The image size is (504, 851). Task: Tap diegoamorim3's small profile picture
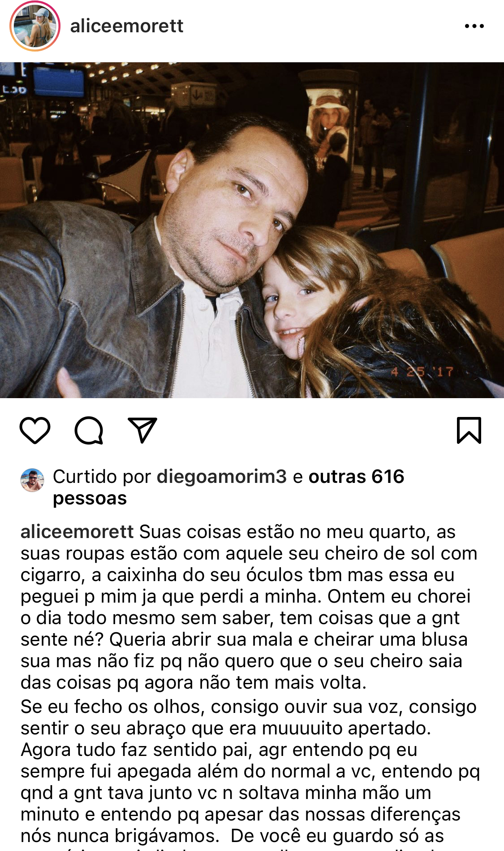32,480
